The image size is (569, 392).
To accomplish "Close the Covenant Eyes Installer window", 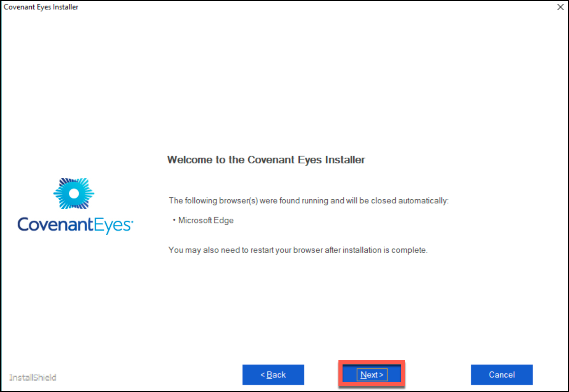I will [x=560, y=7].
